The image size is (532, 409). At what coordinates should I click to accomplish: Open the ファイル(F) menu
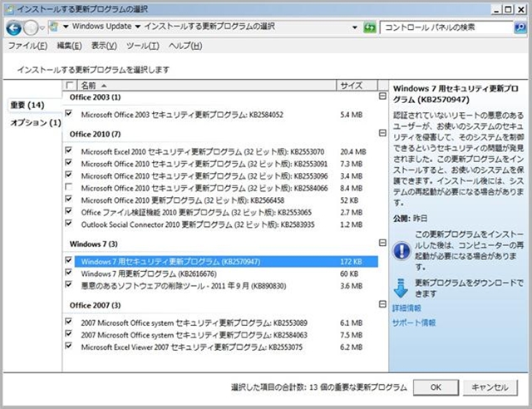27,46
